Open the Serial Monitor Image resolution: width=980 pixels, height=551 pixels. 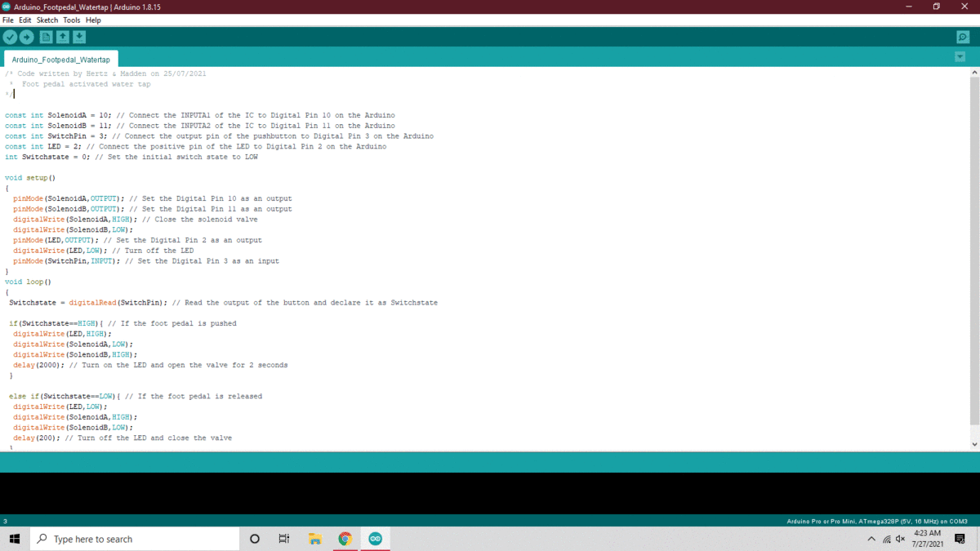(x=963, y=37)
